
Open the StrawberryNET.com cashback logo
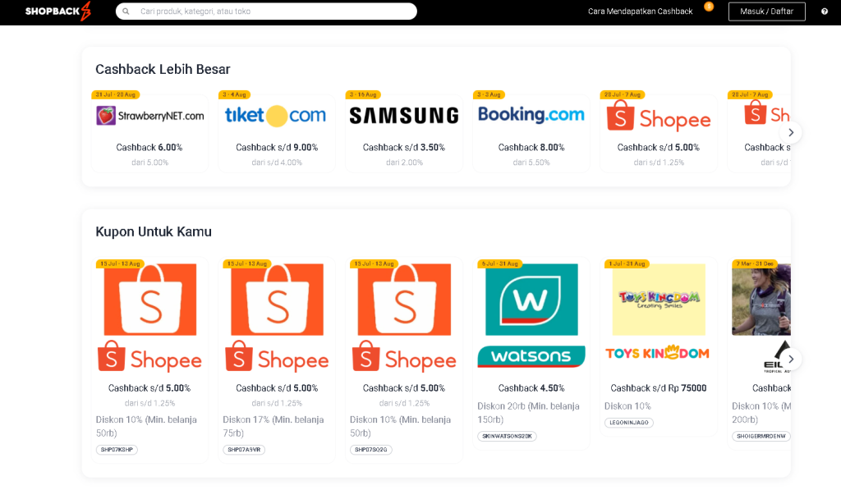tap(150, 116)
